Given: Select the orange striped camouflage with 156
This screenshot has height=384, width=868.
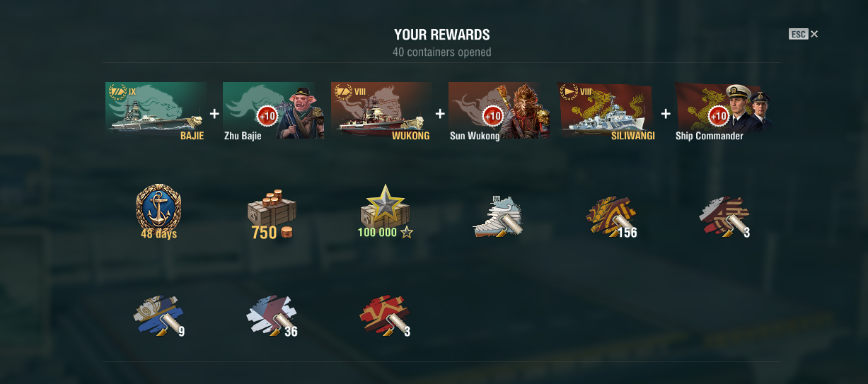Looking at the screenshot, I should point(613,216).
